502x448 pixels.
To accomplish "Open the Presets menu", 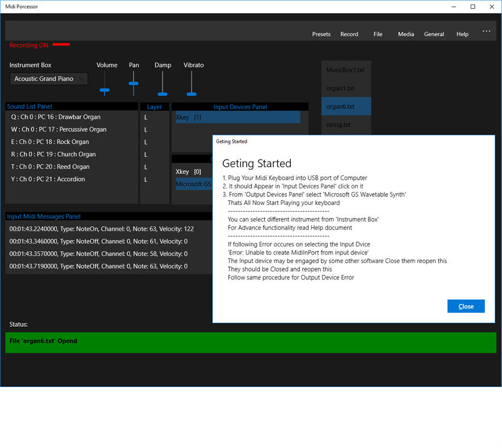I will [322, 34].
